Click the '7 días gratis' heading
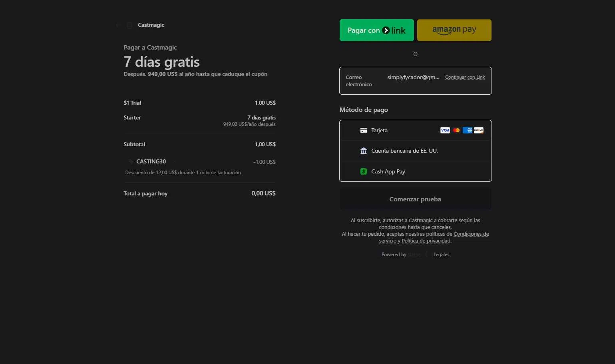 161,62
